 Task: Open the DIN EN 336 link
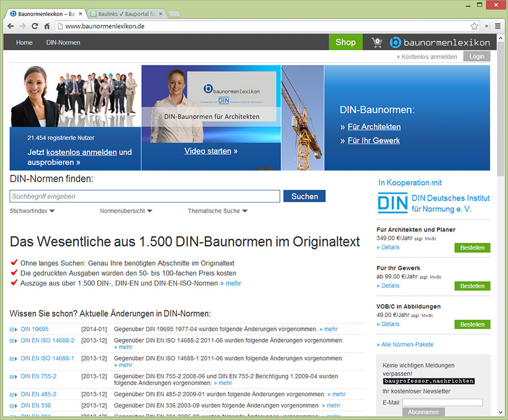pyautogui.click(x=36, y=406)
